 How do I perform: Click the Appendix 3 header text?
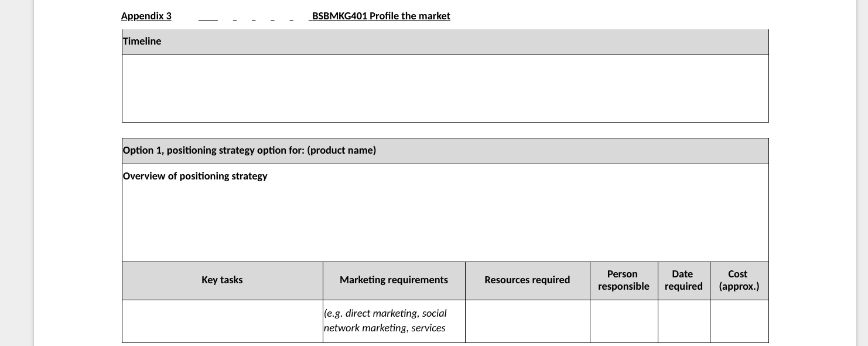point(146,16)
